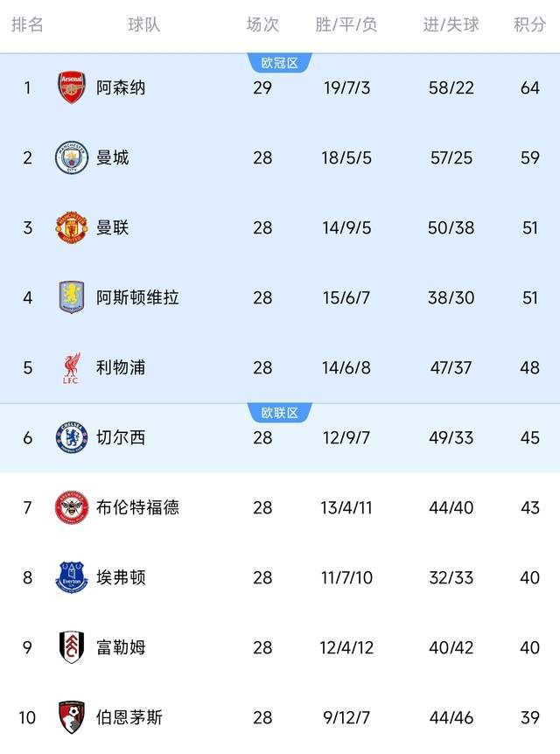Click the Chelsea club crest icon
The height and width of the screenshot is (754, 560).
[72, 437]
